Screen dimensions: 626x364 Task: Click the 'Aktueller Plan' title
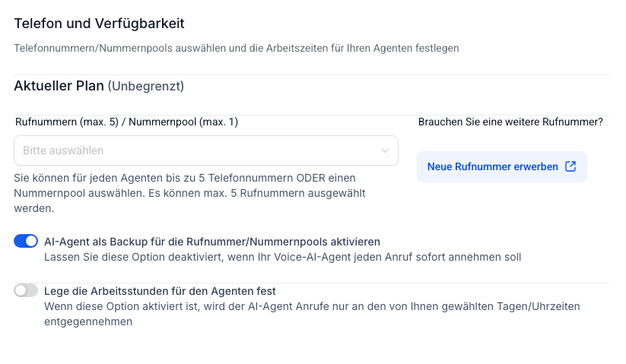(59, 86)
